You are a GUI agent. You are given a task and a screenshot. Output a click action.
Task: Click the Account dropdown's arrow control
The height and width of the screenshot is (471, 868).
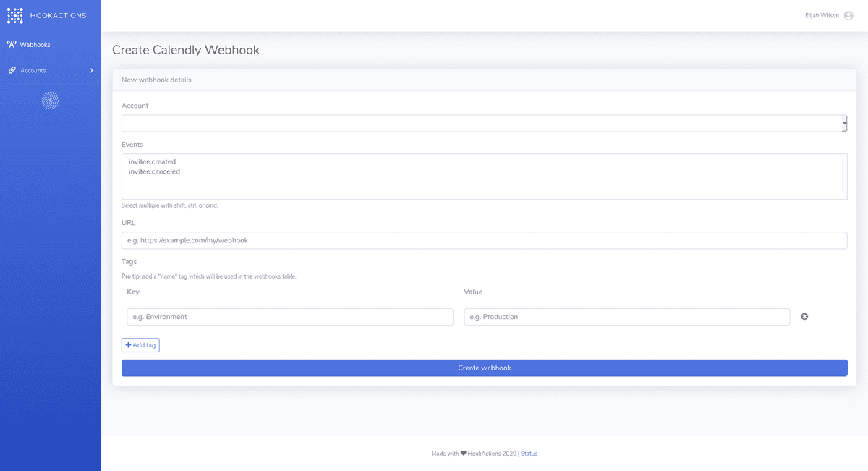pos(843,123)
